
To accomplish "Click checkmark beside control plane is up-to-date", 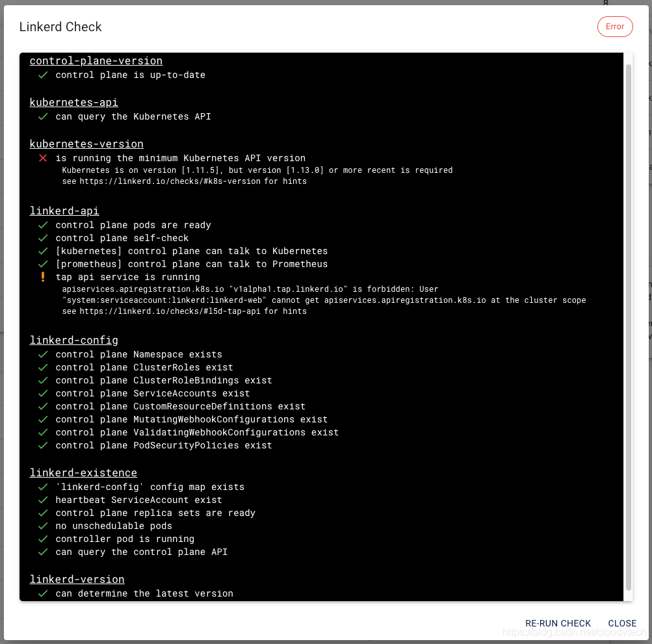I will click(43, 75).
